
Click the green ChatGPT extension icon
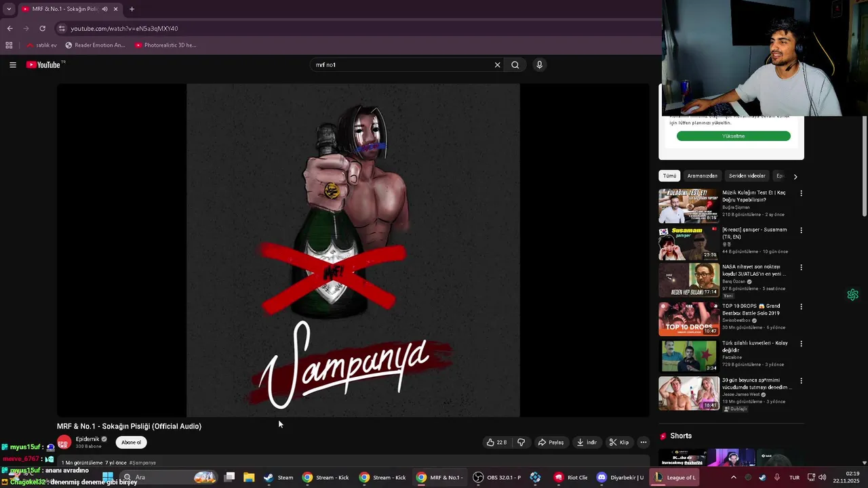point(852,295)
